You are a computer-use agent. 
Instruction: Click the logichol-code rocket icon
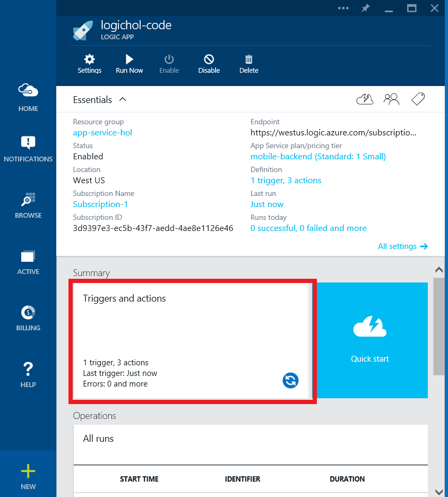pos(83,30)
